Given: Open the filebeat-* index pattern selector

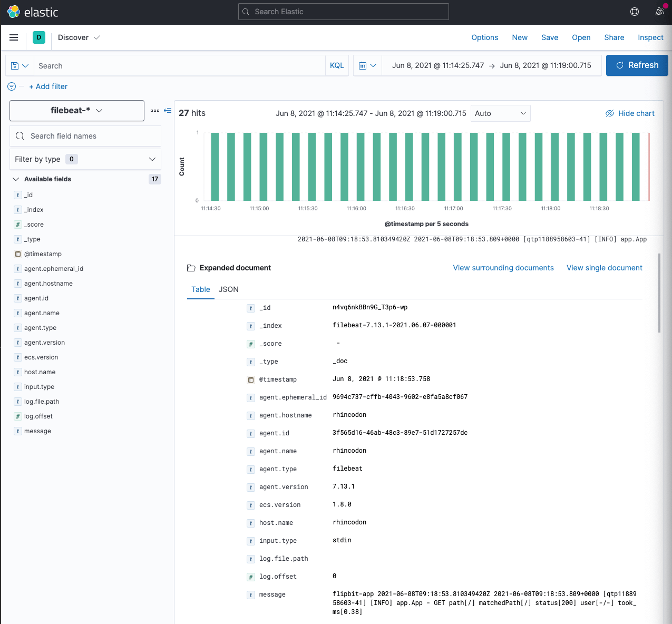Looking at the screenshot, I should (x=76, y=111).
